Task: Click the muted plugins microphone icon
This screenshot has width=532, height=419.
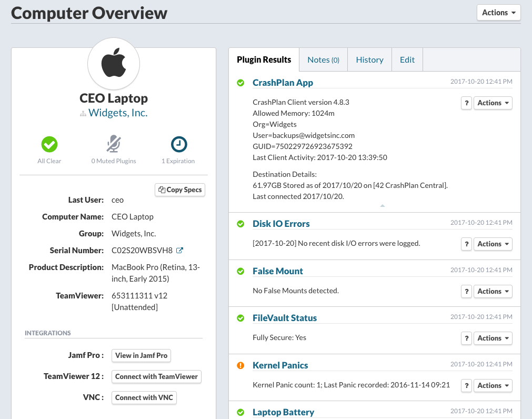Action: click(114, 144)
